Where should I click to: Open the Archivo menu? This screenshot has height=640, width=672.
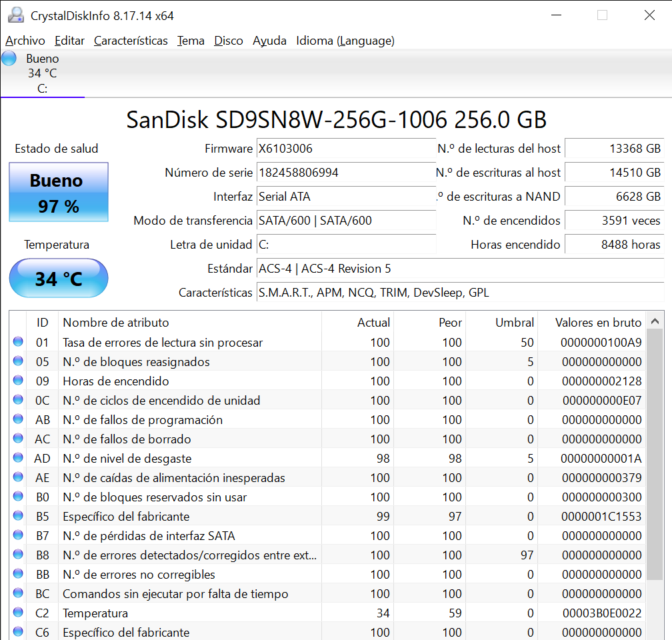pyautogui.click(x=25, y=41)
